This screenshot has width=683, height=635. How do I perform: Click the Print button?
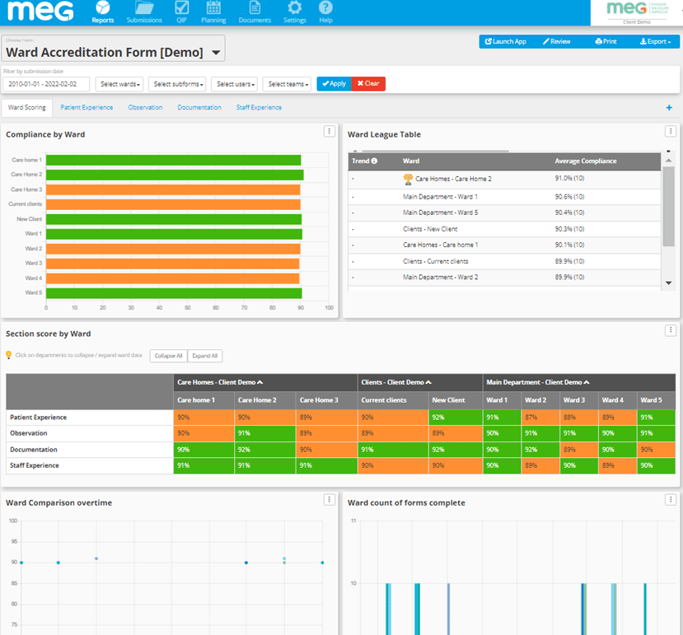[606, 42]
